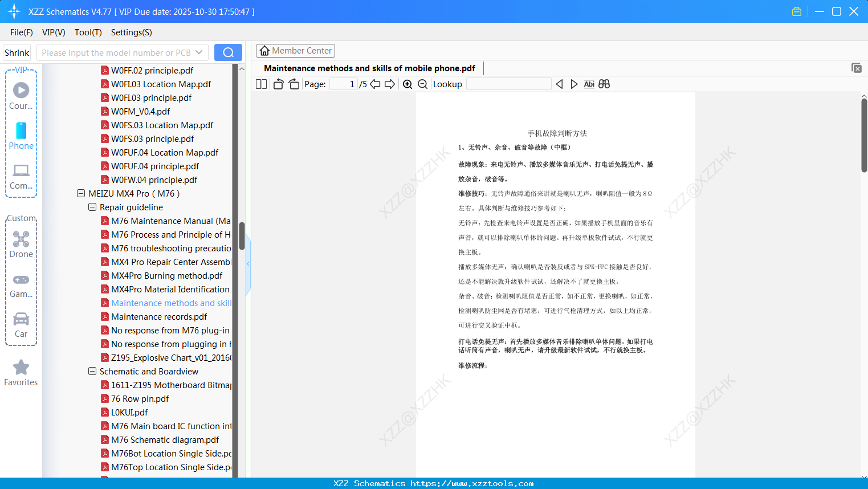Open the binoculars search tool
Viewport: 868px width, 489px height.
tap(604, 84)
